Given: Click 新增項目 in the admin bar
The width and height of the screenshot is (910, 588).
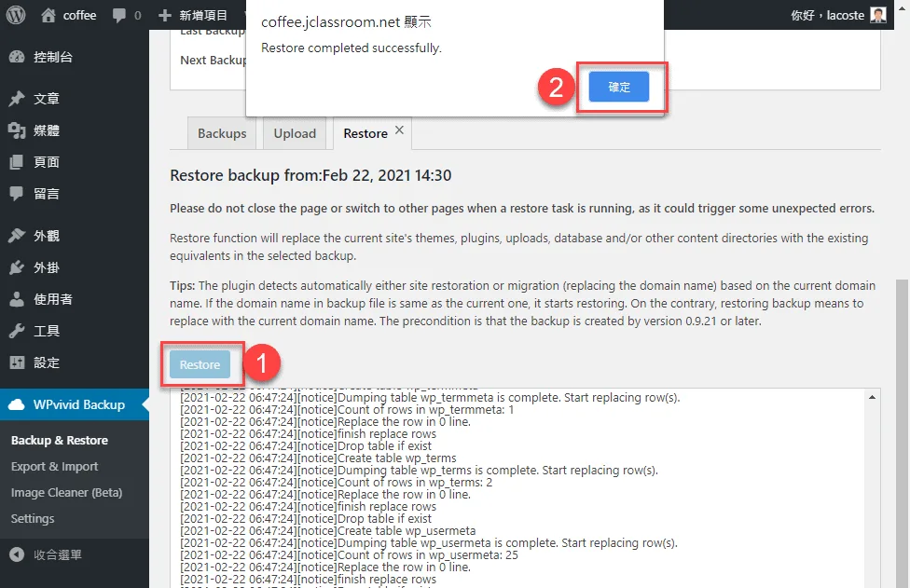Looking at the screenshot, I should click(202, 15).
